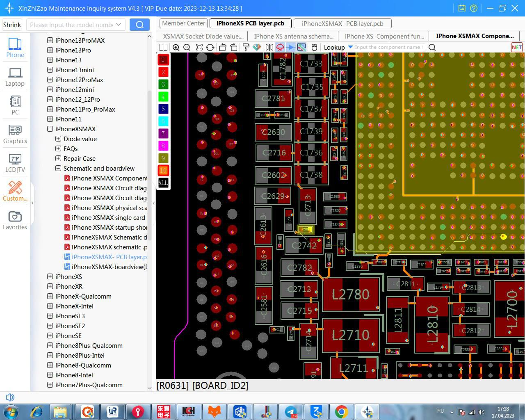Toggle the red alarm-light toolbar icon
The height and width of the screenshot is (420, 525).
coord(280,47)
